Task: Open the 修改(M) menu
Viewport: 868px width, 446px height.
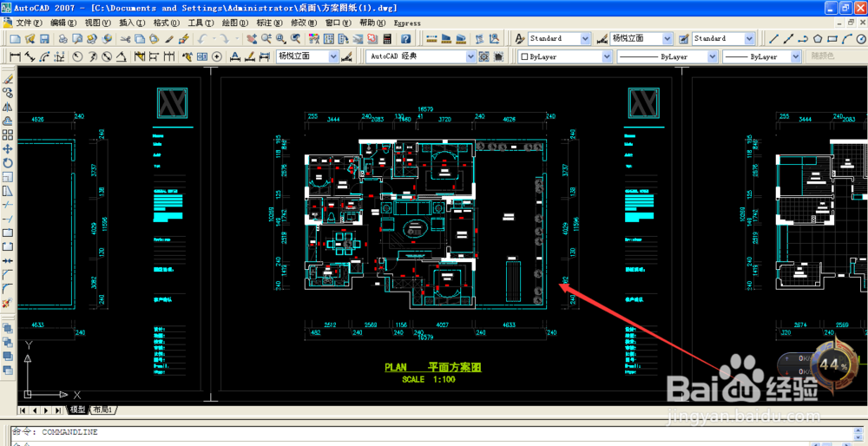Action: [x=303, y=23]
